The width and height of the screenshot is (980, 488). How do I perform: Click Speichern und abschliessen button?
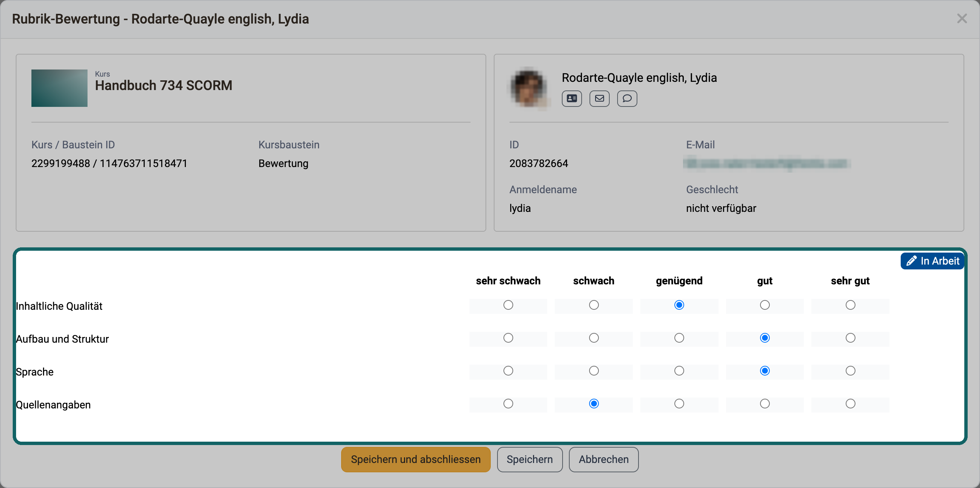click(416, 460)
